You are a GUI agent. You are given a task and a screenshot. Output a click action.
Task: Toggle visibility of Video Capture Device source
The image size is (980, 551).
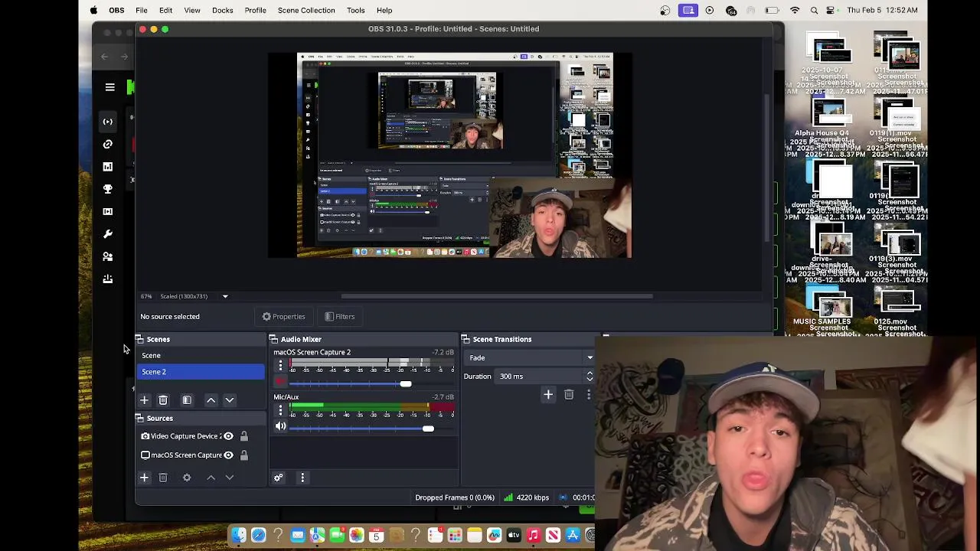(x=228, y=436)
